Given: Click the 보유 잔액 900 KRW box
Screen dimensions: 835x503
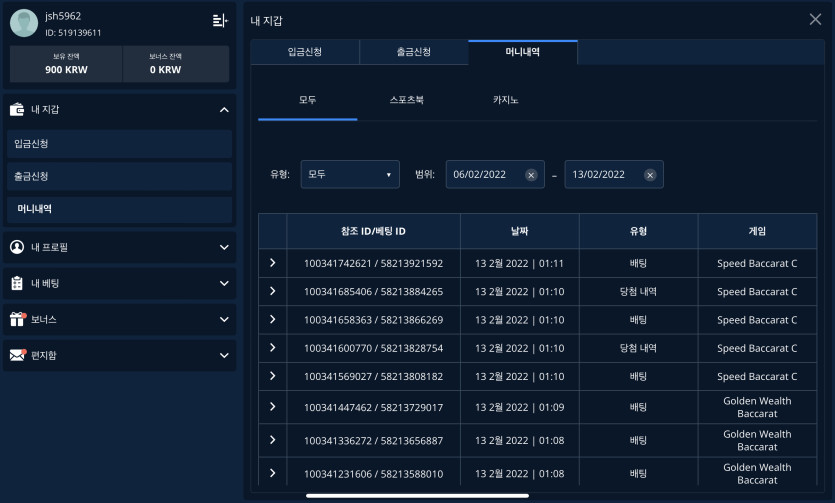Looking at the screenshot, I should coord(66,64).
